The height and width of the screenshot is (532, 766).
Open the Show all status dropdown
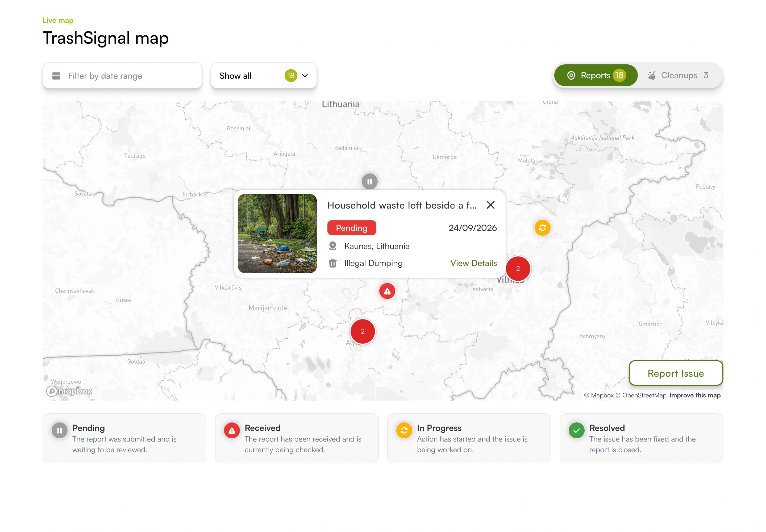[263, 76]
